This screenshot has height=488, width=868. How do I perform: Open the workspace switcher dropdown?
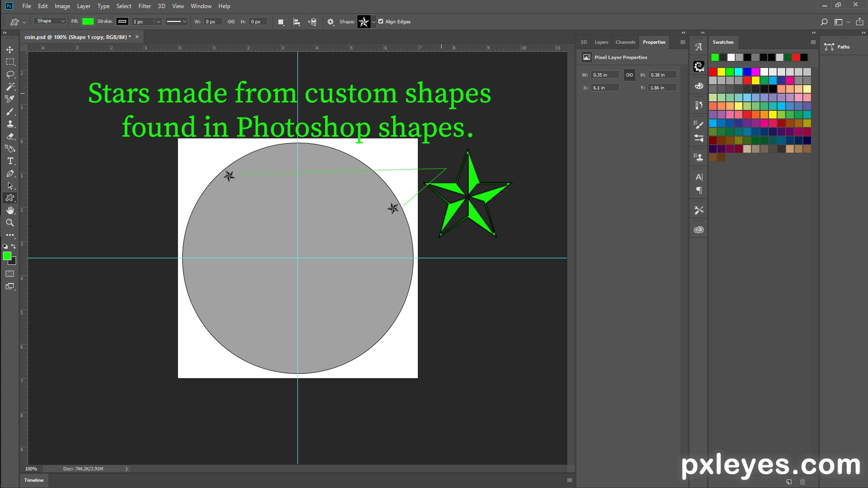(x=841, y=22)
